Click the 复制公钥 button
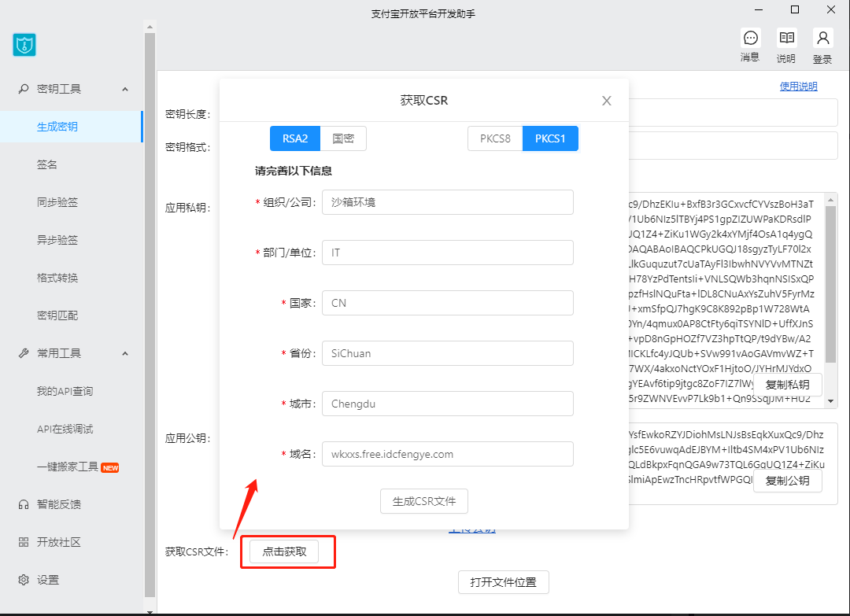This screenshot has height=616, width=850. pyautogui.click(x=788, y=481)
